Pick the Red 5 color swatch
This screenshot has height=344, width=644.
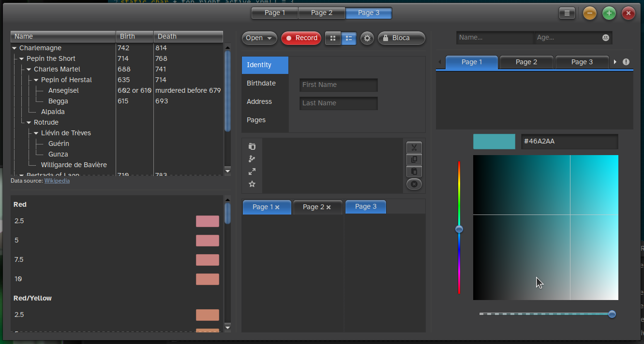[208, 241]
